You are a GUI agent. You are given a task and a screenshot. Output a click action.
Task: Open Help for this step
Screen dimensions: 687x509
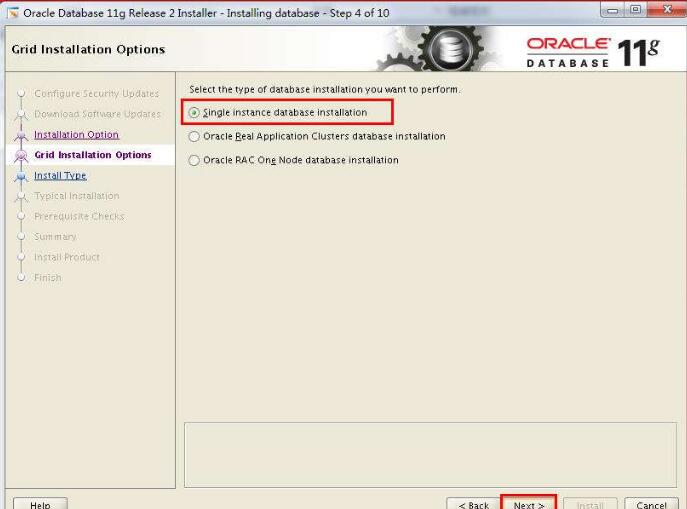pos(40,504)
